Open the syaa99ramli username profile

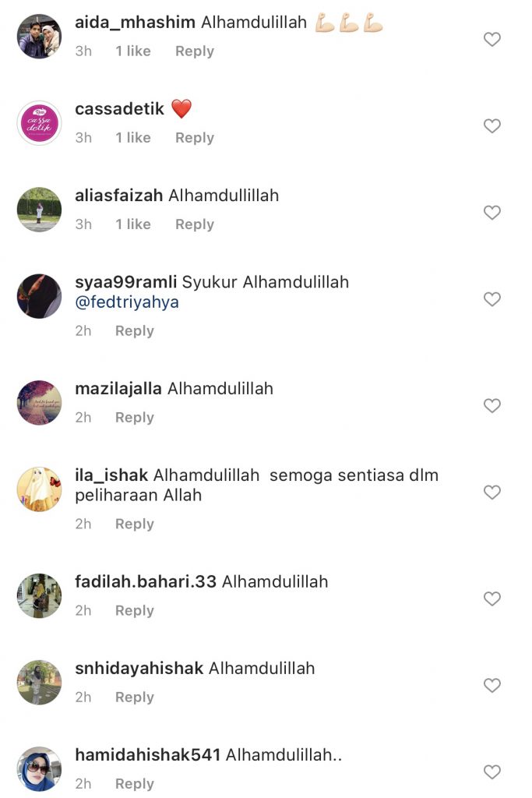(125, 282)
